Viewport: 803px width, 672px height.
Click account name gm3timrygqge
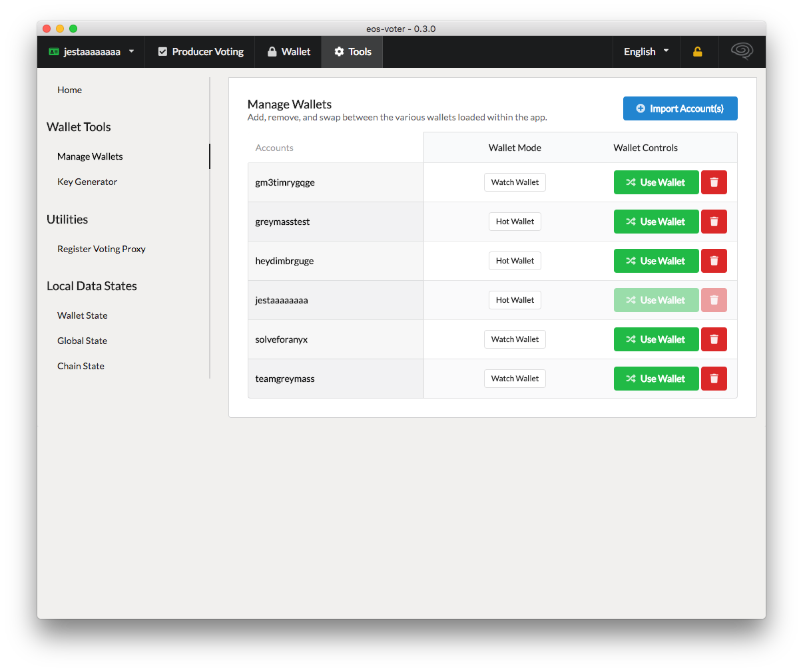click(x=285, y=182)
